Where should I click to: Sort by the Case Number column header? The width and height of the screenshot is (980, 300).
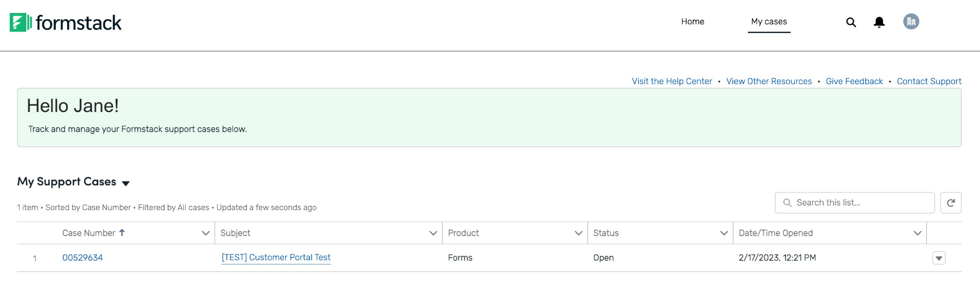pyautogui.click(x=89, y=233)
